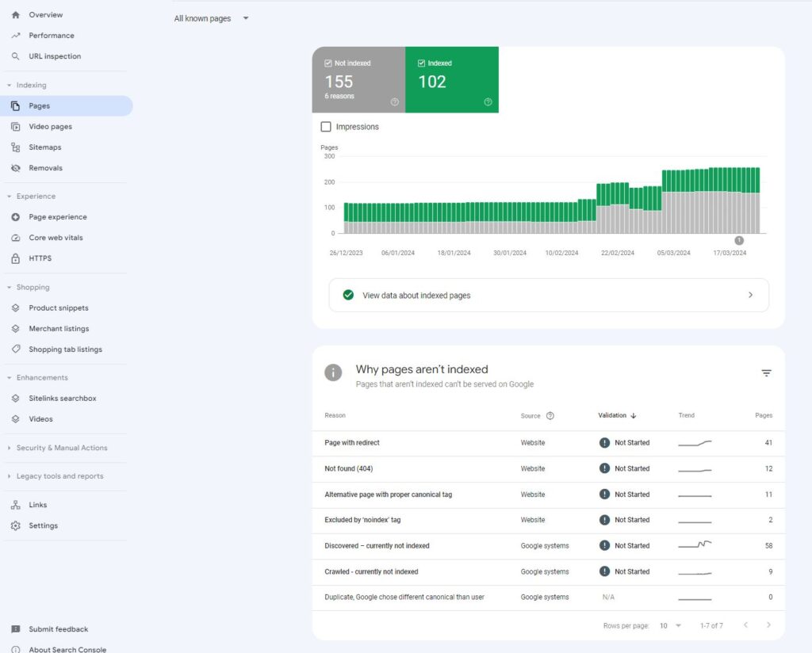Click the Pages document icon
Viewport: 812px width, 653px height.
click(x=16, y=106)
